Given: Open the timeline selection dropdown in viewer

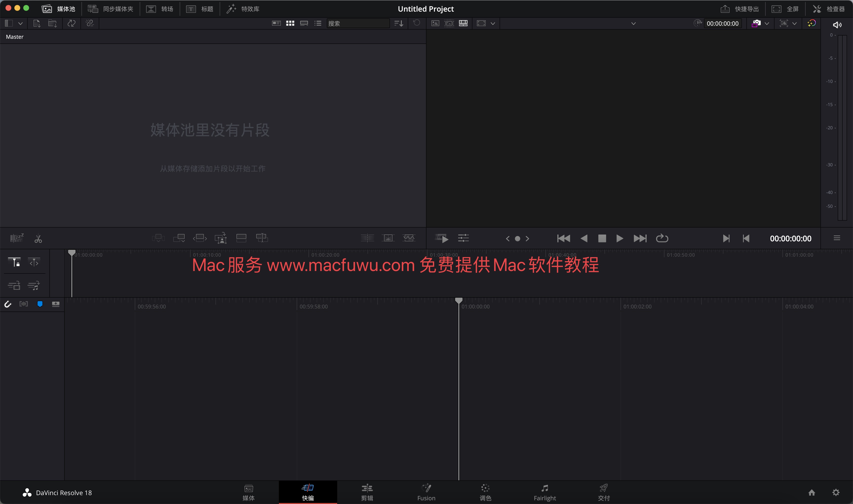Looking at the screenshot, I should click(x=633, y=23).
